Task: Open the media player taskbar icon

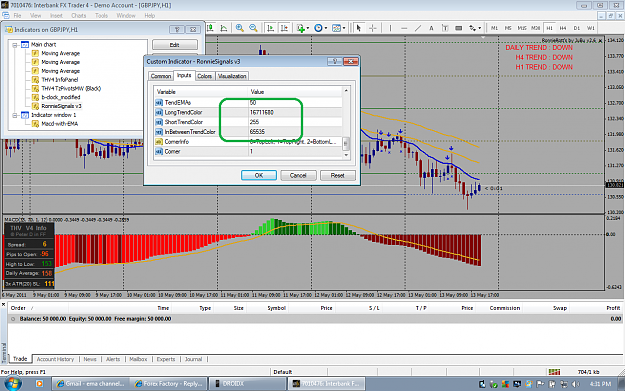Action: point(39,383)
